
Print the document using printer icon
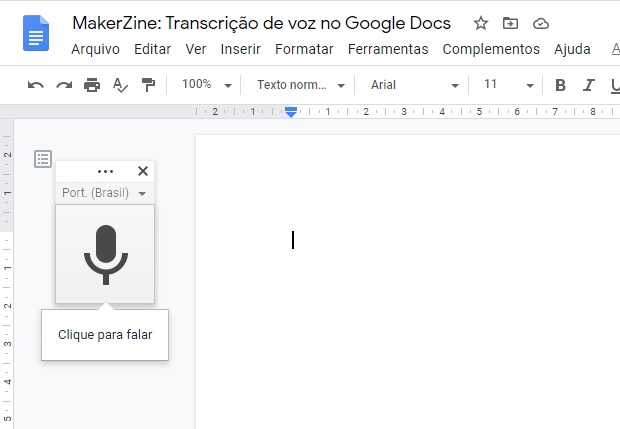[92, 85]
